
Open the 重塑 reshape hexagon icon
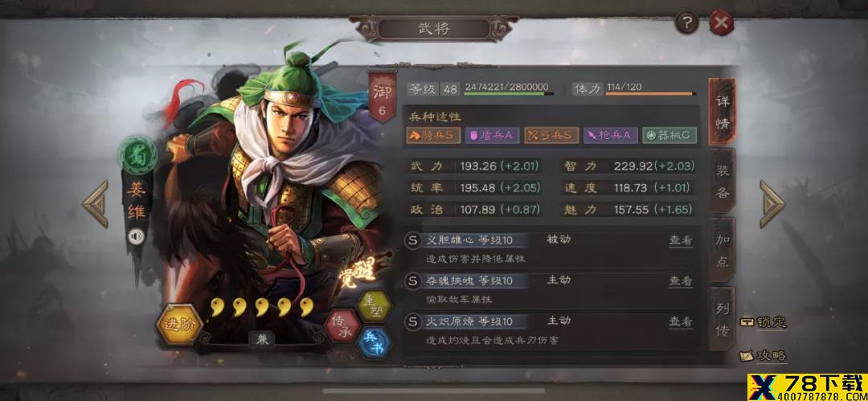(x=374, y=305)
